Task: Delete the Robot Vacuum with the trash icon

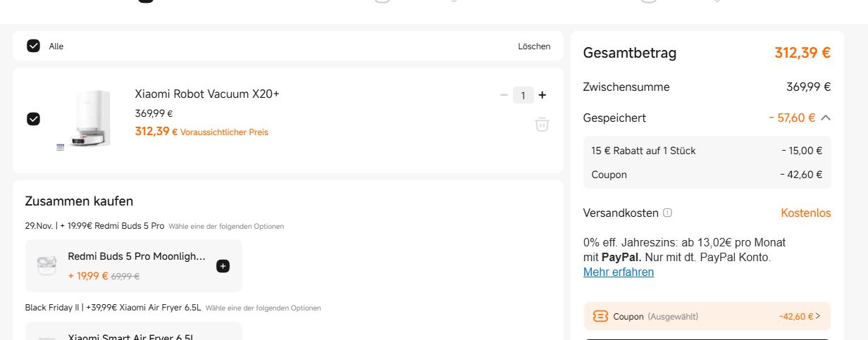Action: tap(542, 125)
